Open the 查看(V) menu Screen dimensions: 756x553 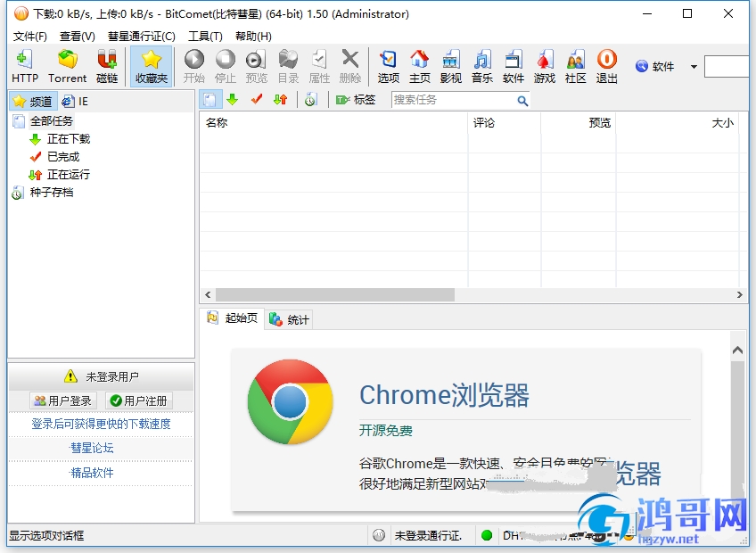(x=78, y=37)
